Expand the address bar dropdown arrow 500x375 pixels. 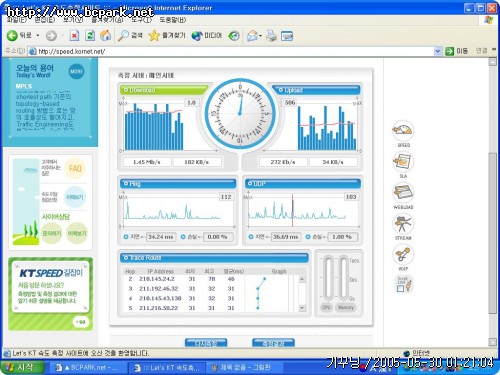click(438, 51)
